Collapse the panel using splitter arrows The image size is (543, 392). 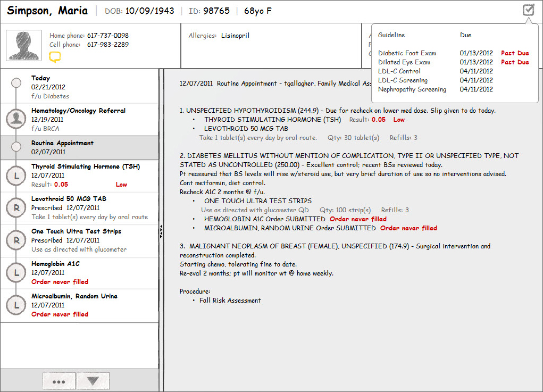click(x=161, y=231)
